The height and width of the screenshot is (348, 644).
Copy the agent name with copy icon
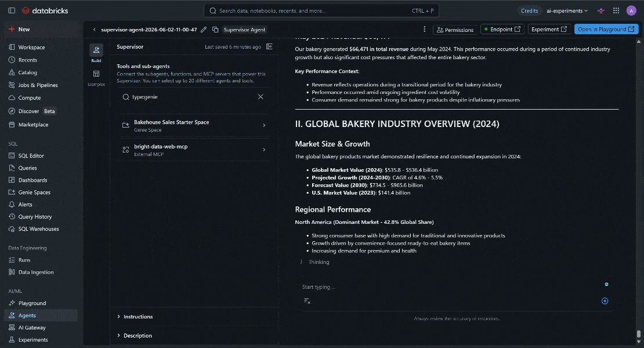[215, 30]
